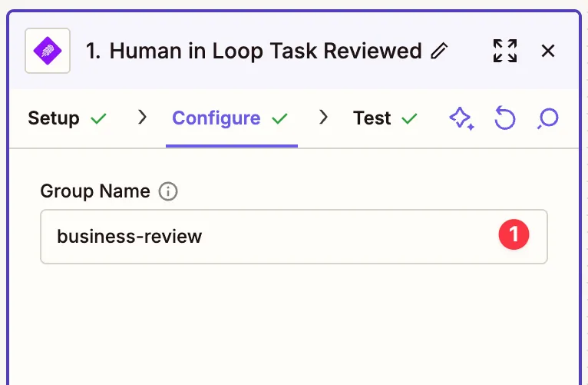Show info tooltip for Group Name
This screenshot has width=588, height=385.
click(168, 191)
